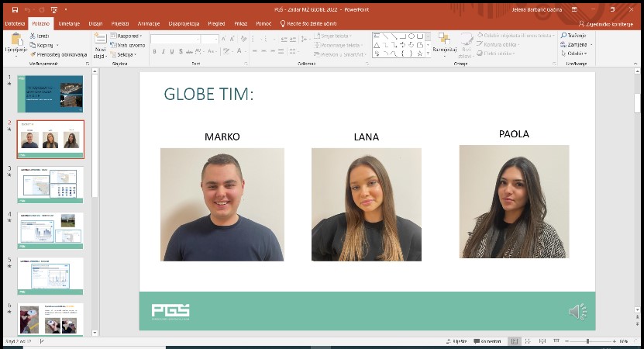Viewport: 644px width, 349px height.
Task: Insert a new slide with Novi slajd icon
Action: click(x=100, y=38)
